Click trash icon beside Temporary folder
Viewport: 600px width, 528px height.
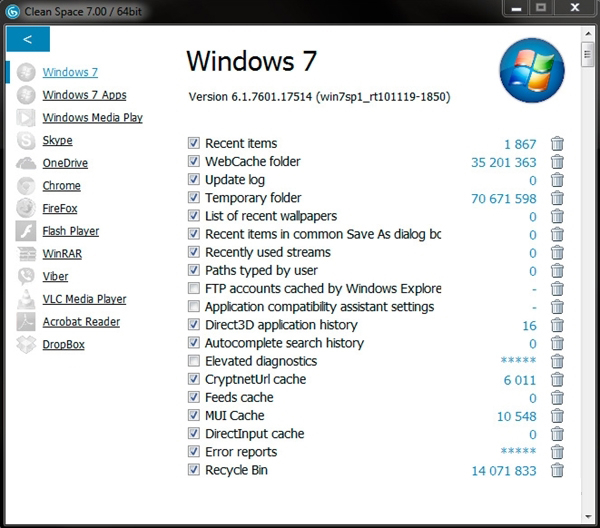pos(557,198)
